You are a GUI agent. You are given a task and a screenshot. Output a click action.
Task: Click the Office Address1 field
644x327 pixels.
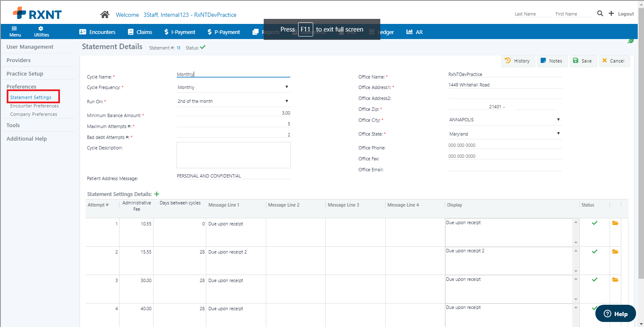pos(505,85)
